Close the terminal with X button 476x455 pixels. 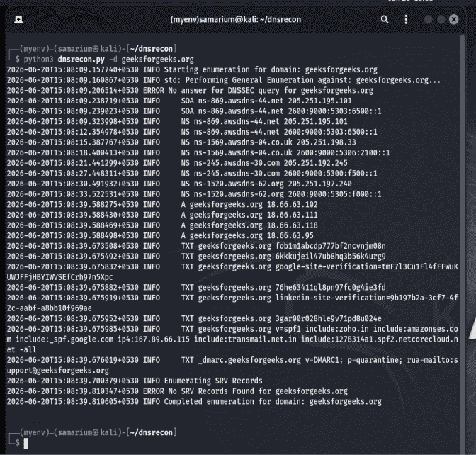(x=454, y=19)
